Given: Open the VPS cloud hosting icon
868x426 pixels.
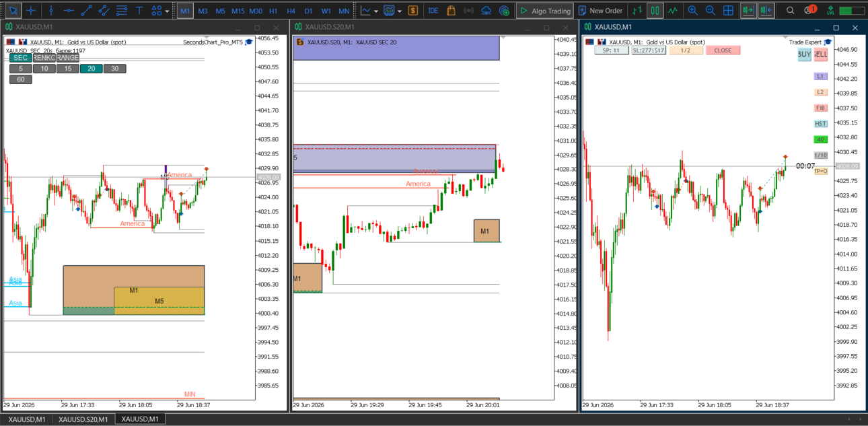Looking at the screenshot, I should pyautogui.click(x=486, y=11).
